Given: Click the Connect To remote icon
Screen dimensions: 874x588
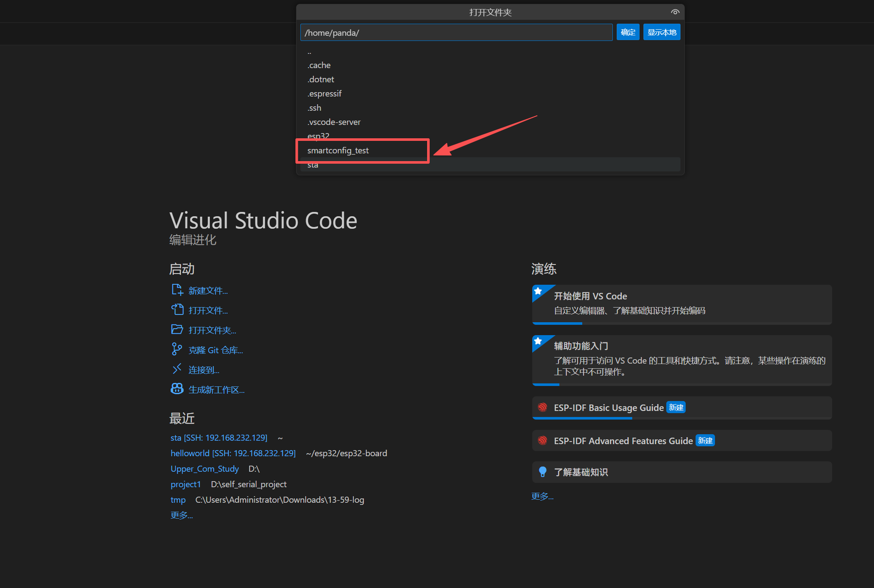Looking at the screenshot, I should [177, 369].
